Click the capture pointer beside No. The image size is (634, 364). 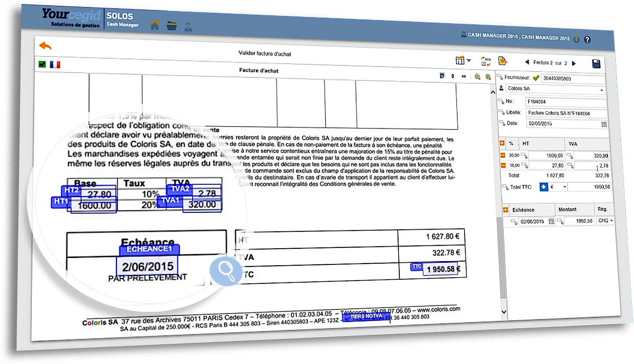(x=501, y=101)
